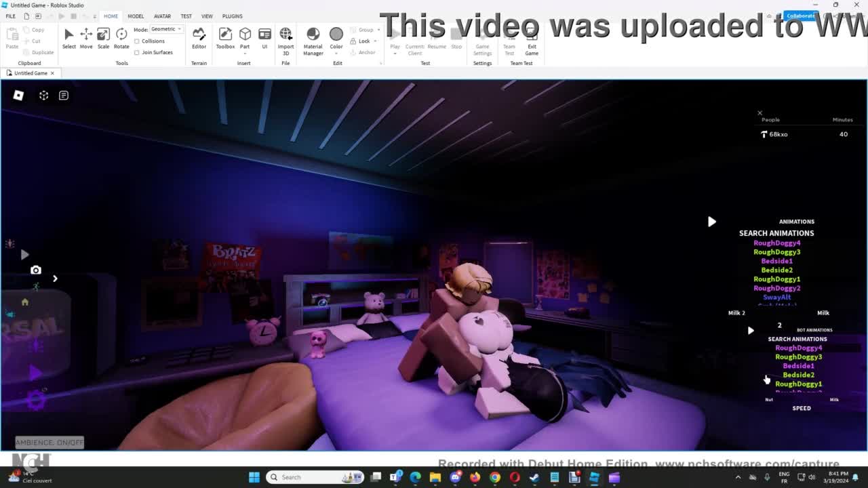Click the Exit Game button
The image size is (868, 488).
(x=532, y=39)
